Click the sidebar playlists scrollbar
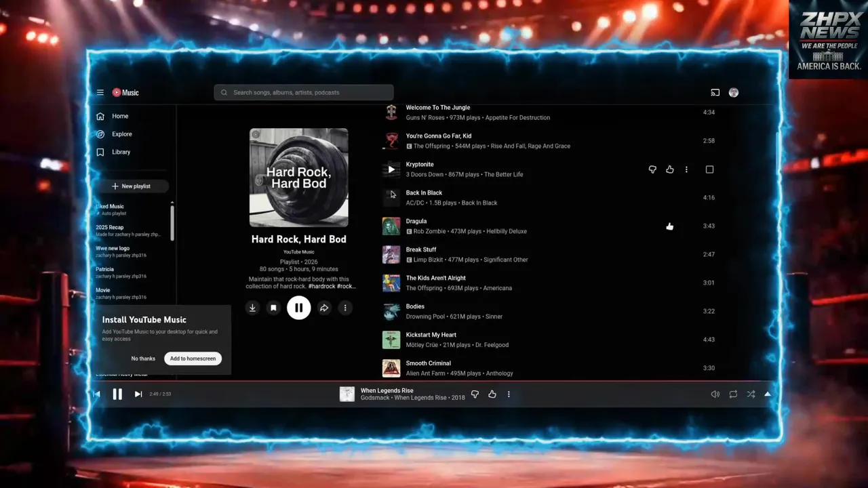This screenshot has width=868, height=488. coord(172,222)
